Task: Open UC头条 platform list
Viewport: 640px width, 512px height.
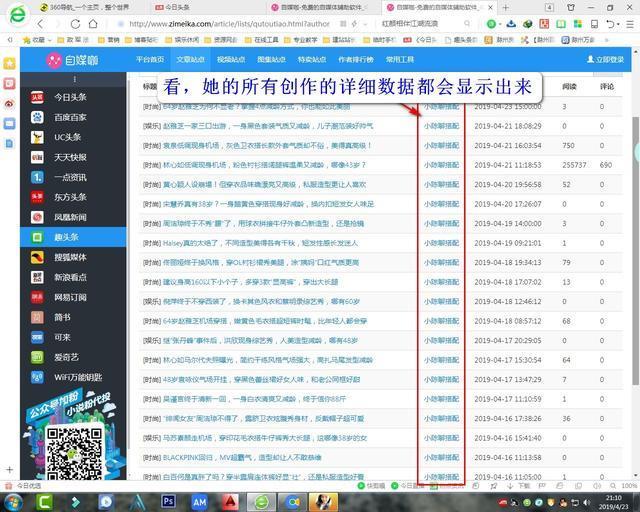Action: (x=68, y=137)
